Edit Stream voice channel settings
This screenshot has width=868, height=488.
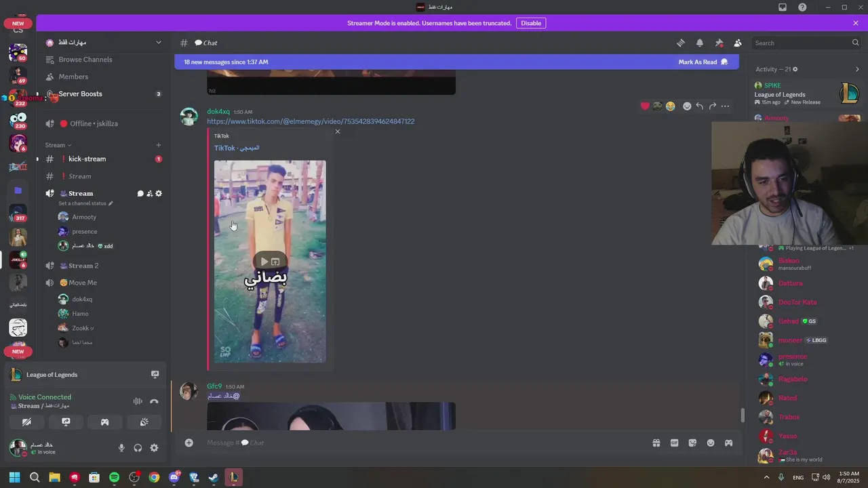[159, 194]
